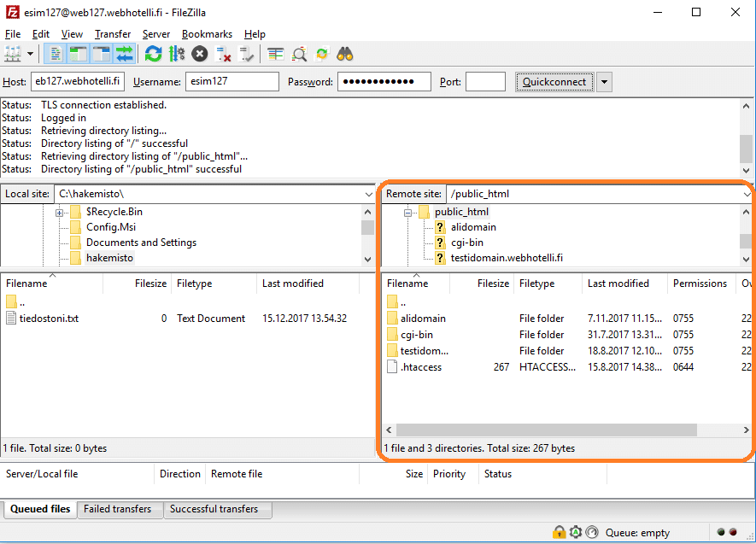The height and width of the screenshot is (544, 756).
Task: Click the lock encryption status icon
Action: (559, 532)
